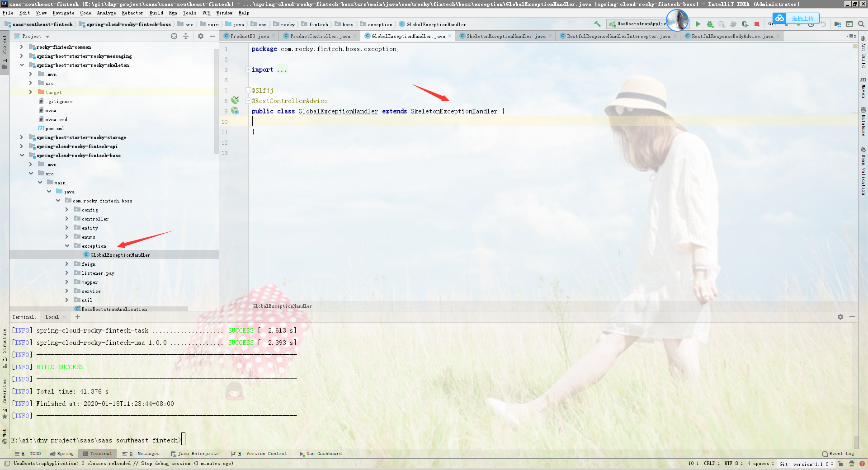Select the Debug icon in the toolbar

710,23
